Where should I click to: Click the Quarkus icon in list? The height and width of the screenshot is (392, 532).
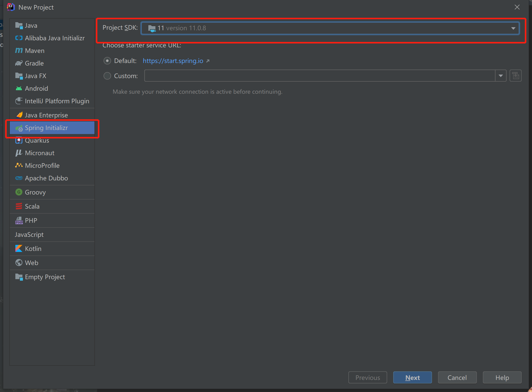[x=19, y=141]
